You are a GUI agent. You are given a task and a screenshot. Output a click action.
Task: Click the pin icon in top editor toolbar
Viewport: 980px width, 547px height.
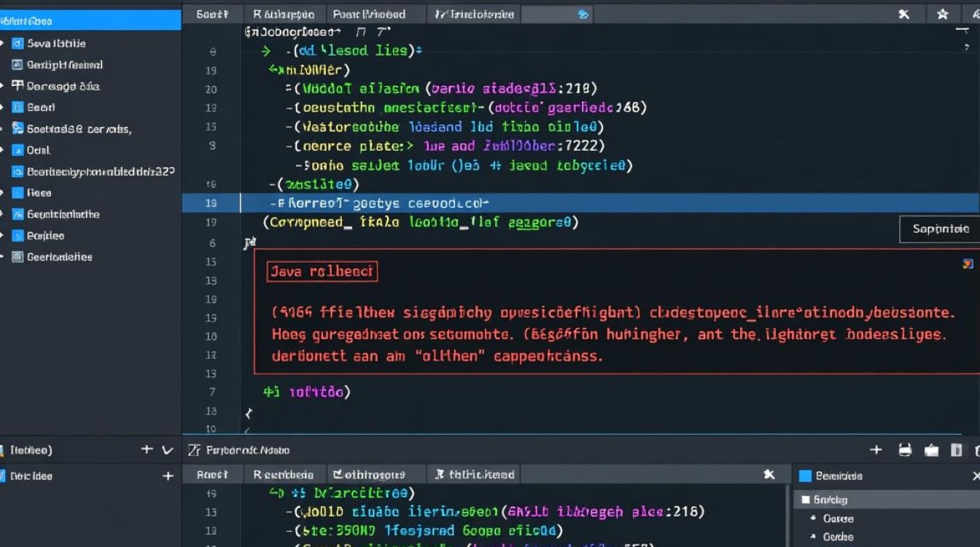click(904, 14)
